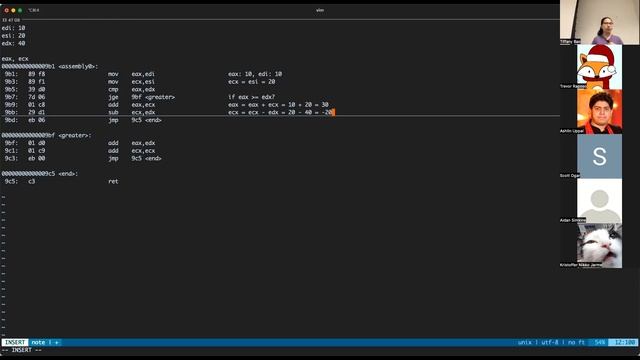Click the 'jge 9bf <greater>' instruction
640x360 pixels.
pyautogui.click(x=141, y=97)
